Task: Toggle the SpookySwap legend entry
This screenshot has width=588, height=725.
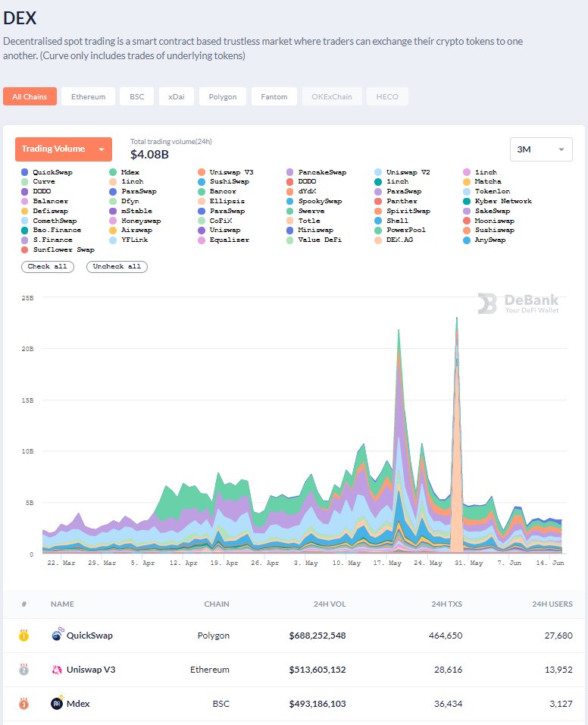Action: 314,201
